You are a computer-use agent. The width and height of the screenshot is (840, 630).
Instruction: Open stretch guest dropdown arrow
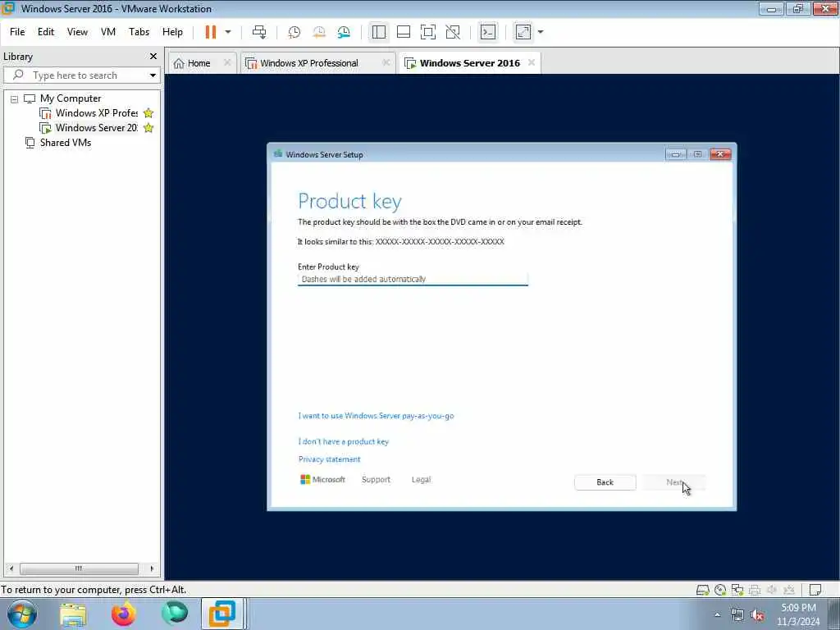pos(541,32)
